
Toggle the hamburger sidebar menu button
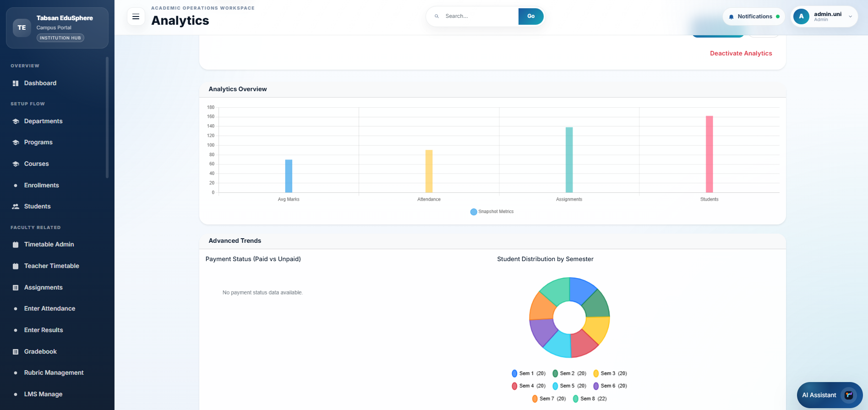click(136, 16)
